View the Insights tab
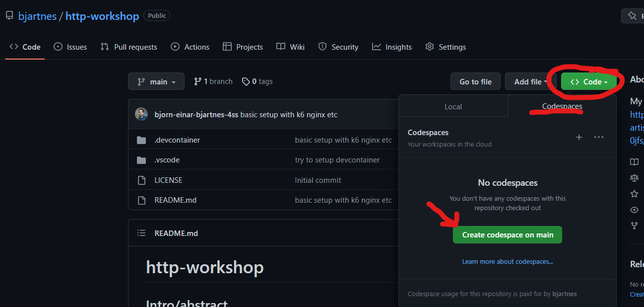 coord(392,47)
